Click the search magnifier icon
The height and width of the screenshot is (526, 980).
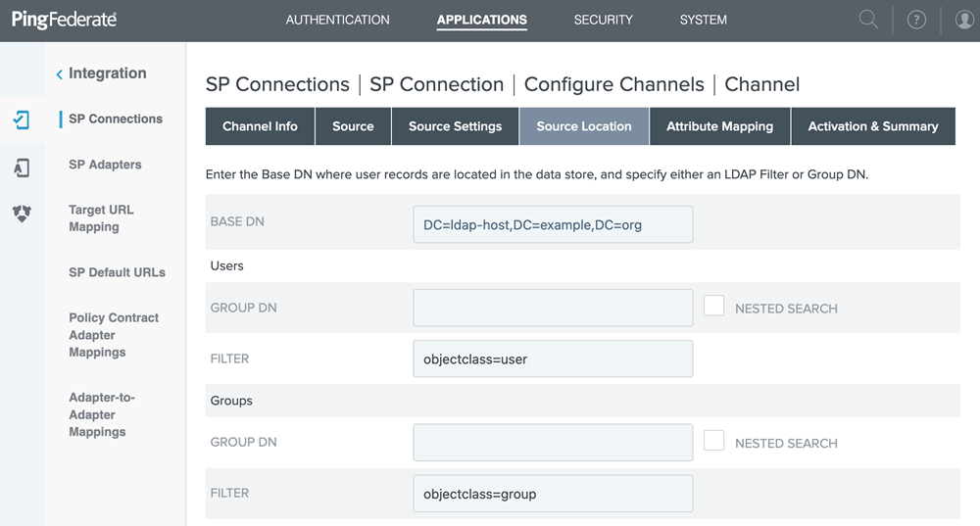[x=868, y=20]
